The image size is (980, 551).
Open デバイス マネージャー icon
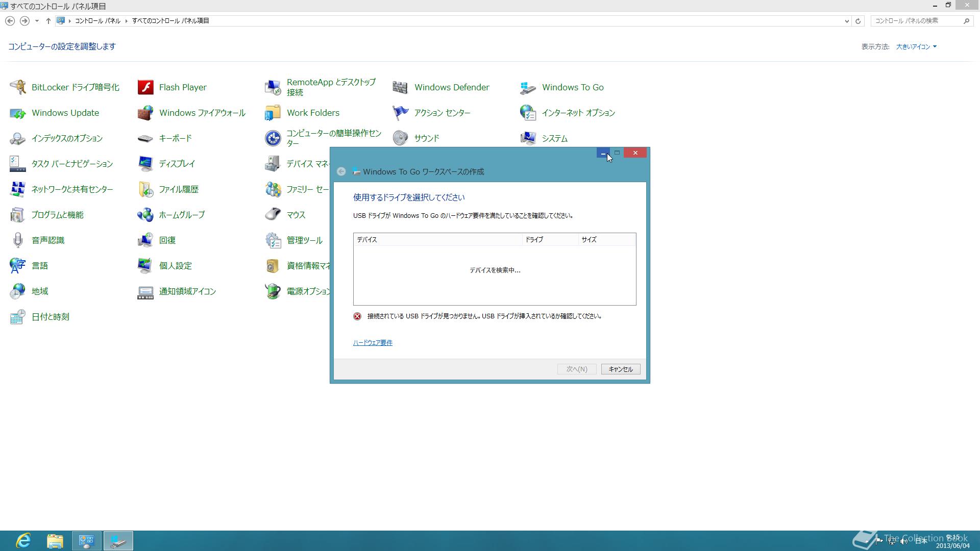click(273, 164)
